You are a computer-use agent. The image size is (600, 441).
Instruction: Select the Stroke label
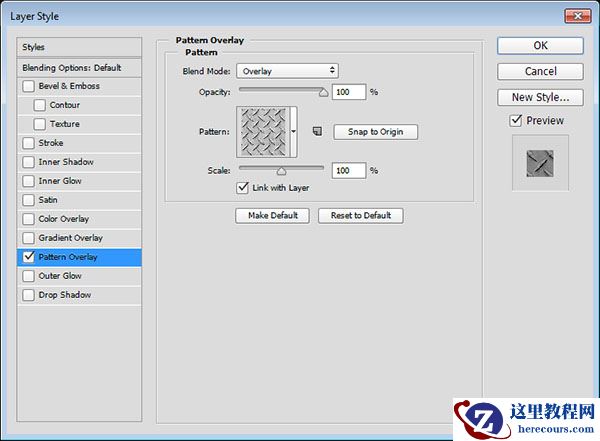click(51, 143)
